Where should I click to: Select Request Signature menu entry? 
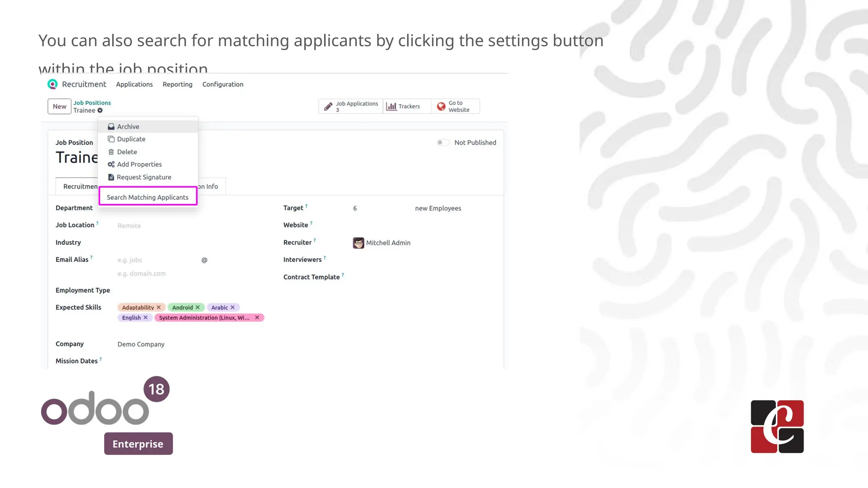tap(148, 177)
